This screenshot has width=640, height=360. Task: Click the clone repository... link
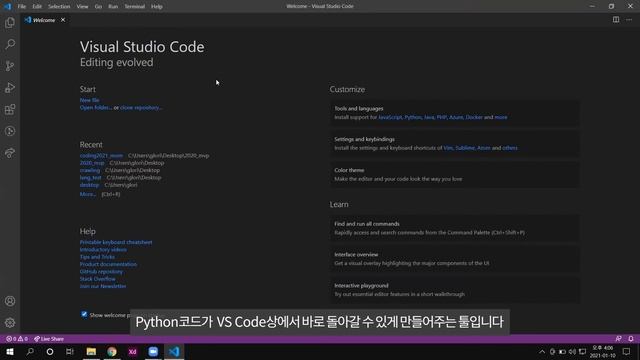click(x=141, y=107)
